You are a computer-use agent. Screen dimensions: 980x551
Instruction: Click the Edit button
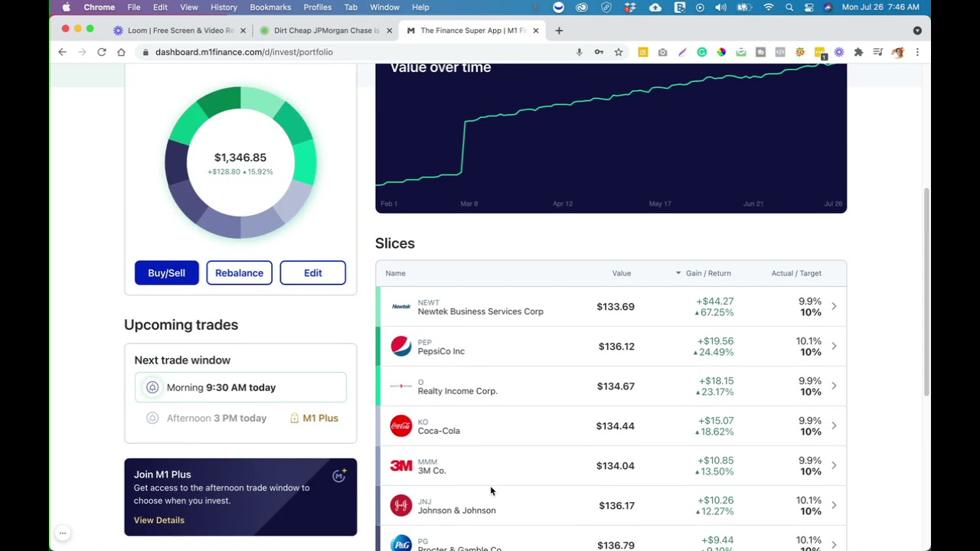(313, 273)
